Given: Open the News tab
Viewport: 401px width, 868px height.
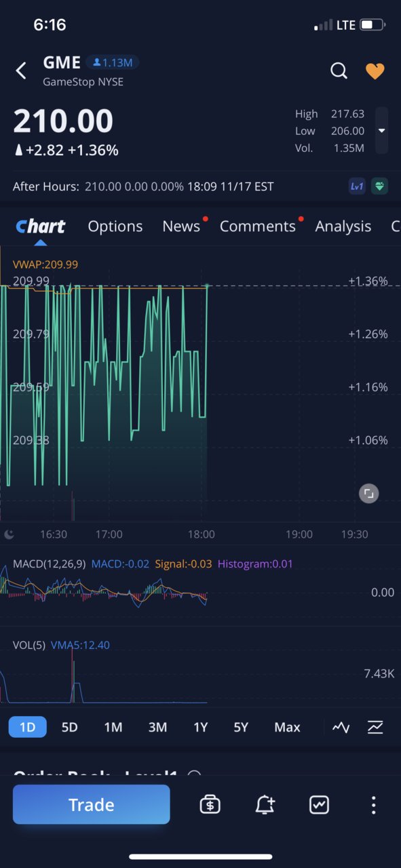Looking at the screenshot, I should (181, 226).
